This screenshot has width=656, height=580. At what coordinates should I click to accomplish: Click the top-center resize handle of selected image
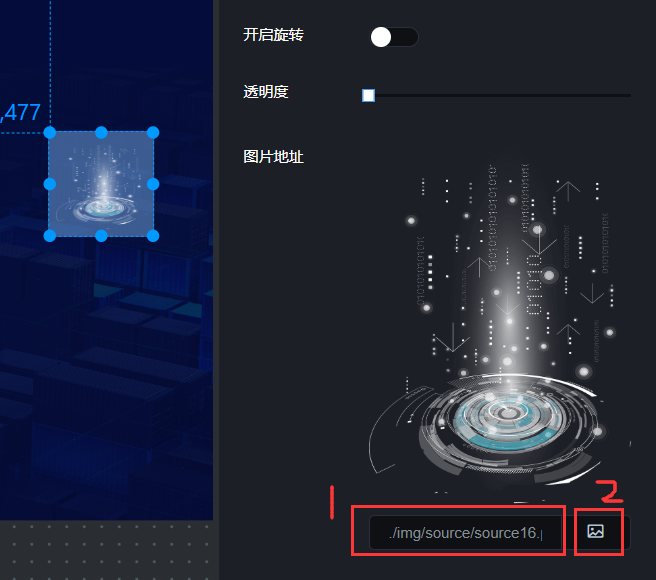[x=101, y=133]
